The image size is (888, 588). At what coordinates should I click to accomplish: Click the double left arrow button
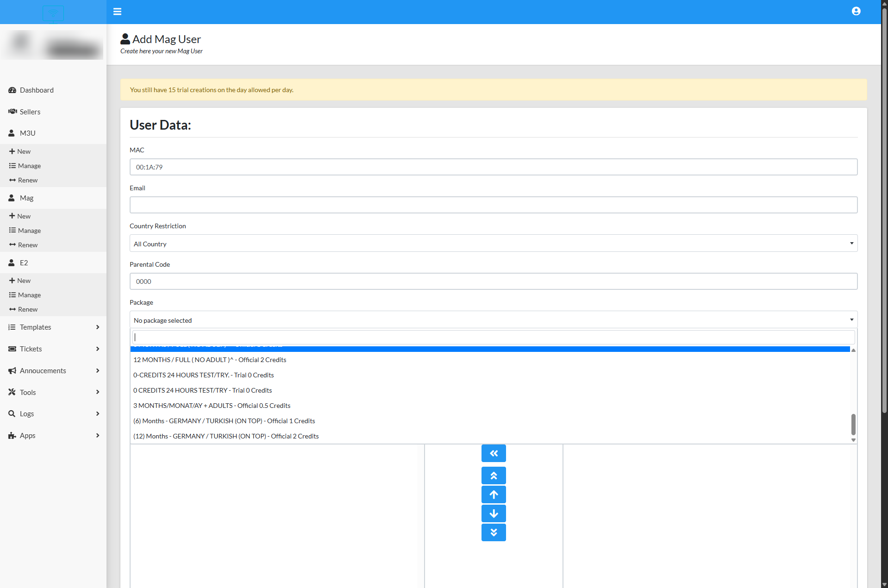(x=493, y=453)
